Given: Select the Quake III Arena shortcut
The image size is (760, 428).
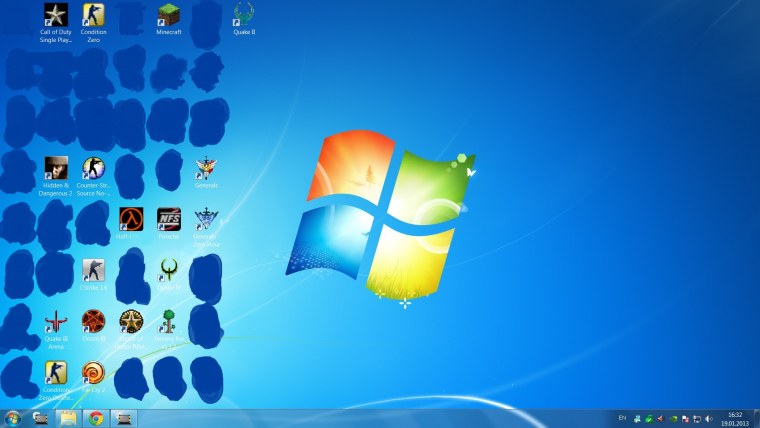Looking at the screenshot, I should pyautogui.click(x=56, y=322).
